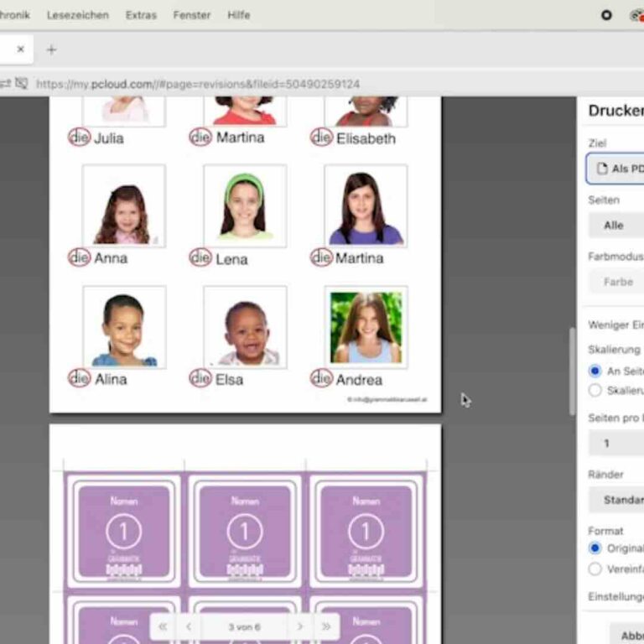Open the Ränder 'Standard' dropdown

click(616, 500)
